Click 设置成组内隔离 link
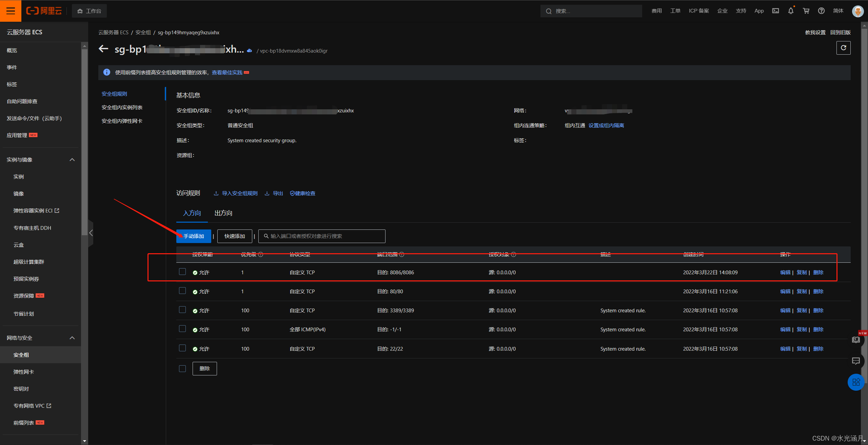This screenshot has height=445, width=868. pos(606,126)
